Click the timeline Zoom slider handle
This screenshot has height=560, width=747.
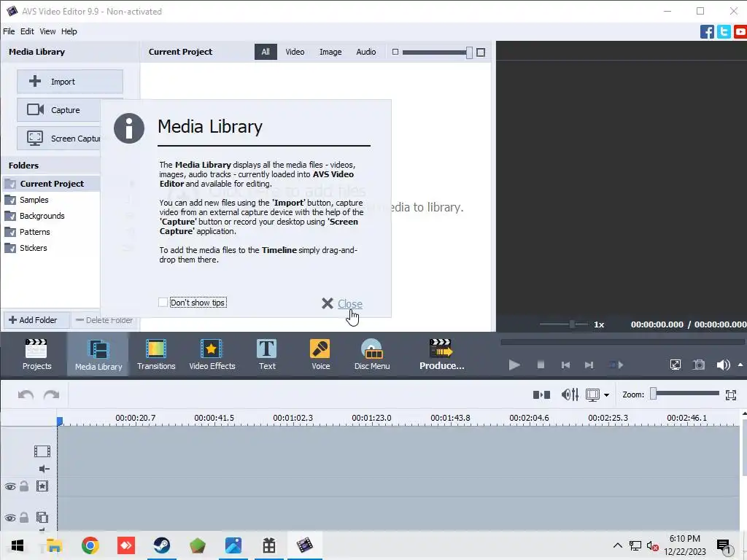pos(654,393)
